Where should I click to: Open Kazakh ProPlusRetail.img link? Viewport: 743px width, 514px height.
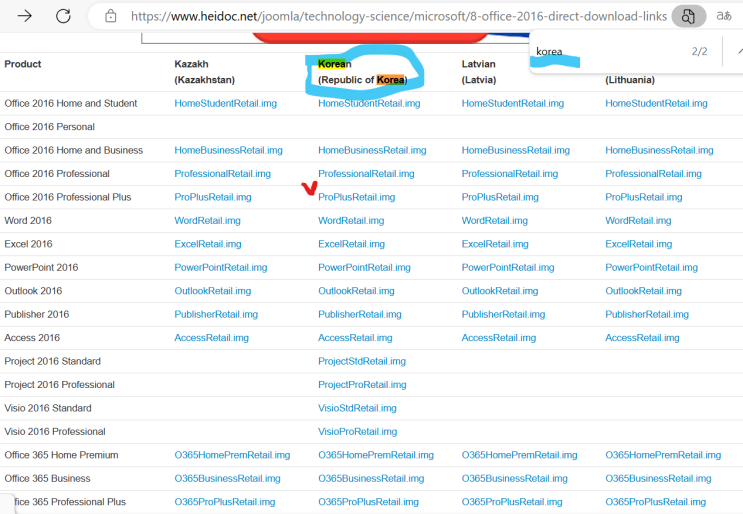point(213,197)
